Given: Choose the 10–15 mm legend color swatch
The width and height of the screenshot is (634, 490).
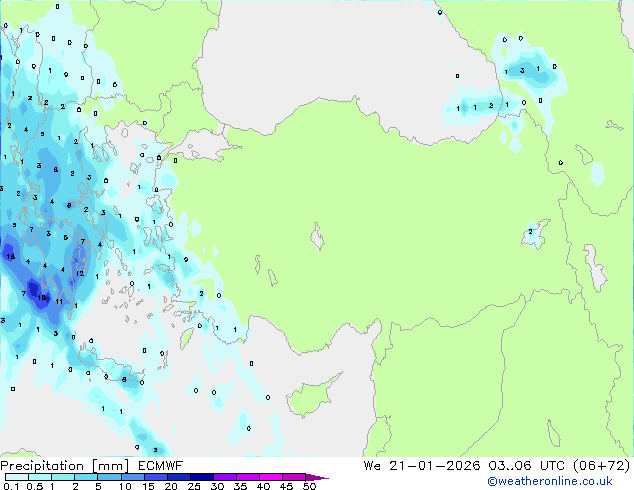Looking at the screenshot, I should pyautogui.click(x=132, y=477).
